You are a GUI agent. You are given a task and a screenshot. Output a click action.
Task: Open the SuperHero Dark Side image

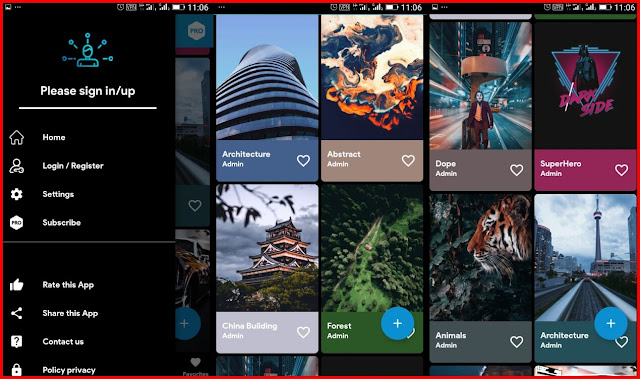pyautogui.click(x=585, y=86)
